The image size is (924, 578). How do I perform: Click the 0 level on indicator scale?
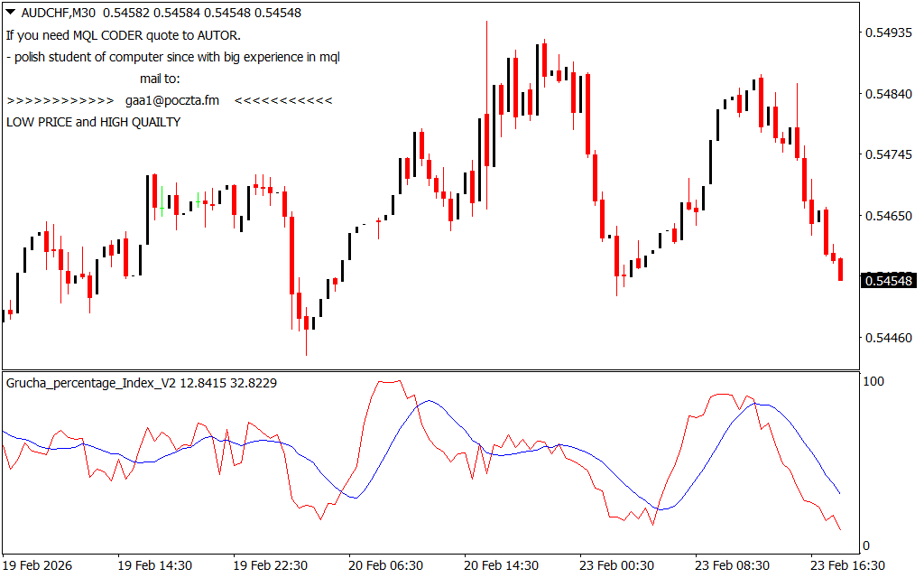pyautogui.click(x=866, y=545)
